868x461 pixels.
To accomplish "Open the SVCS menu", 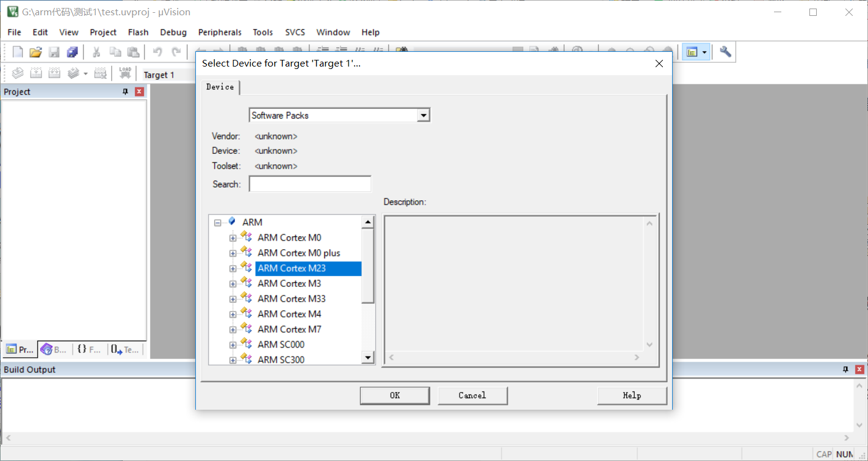I will [x=295, y=32].
